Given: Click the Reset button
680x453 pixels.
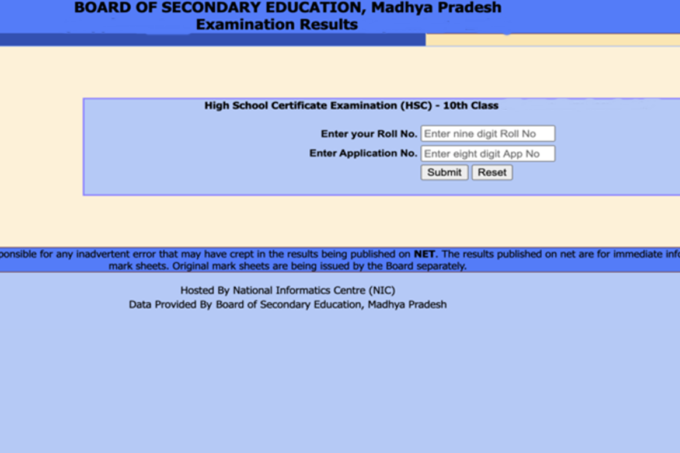Looking at the screenshot, I should 492,173.
